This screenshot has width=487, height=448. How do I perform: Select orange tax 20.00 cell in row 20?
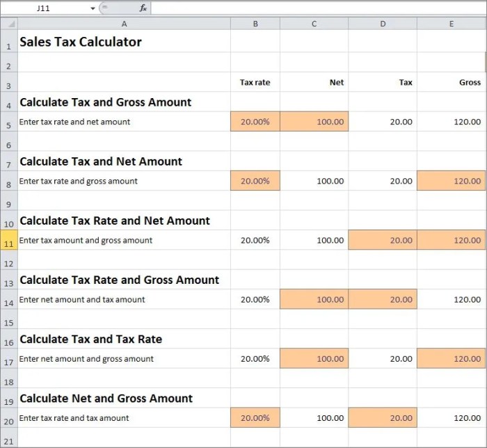coord(383,418)
